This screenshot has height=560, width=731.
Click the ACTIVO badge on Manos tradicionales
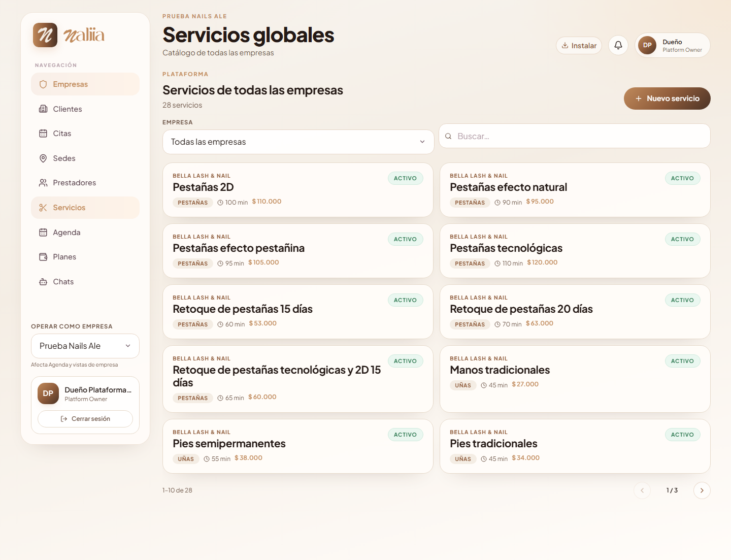pos(682,361)
